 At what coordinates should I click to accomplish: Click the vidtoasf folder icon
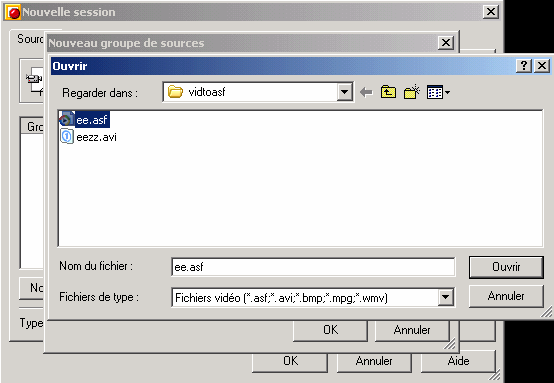tap(175, 92)
